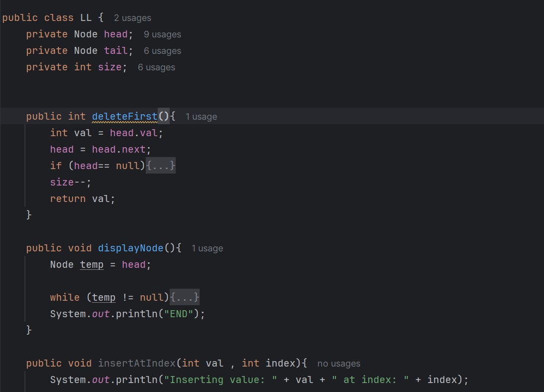Click the " at index: " string literal
544x392 pixels.
370,380
